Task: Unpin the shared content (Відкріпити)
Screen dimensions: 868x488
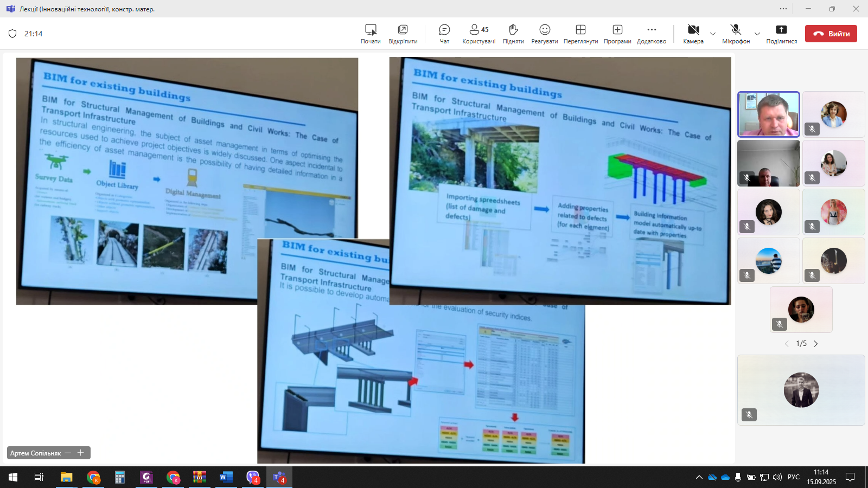Action: click(403, 34)
